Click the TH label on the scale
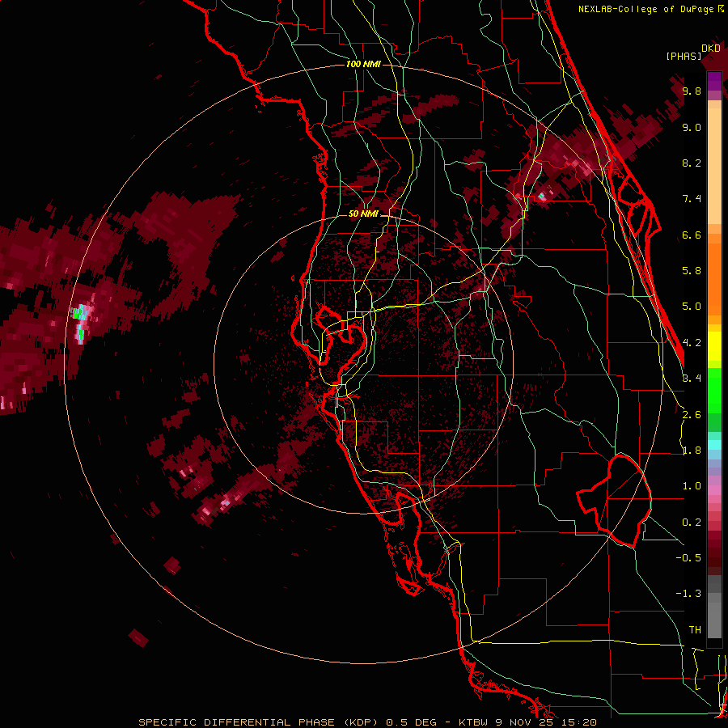 (x=695, y=630)
